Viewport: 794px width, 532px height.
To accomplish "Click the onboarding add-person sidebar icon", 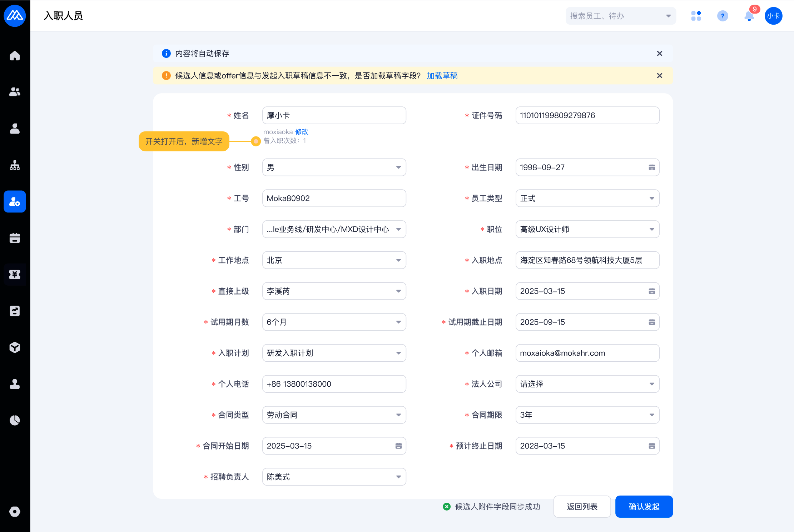I will (15, 202).
